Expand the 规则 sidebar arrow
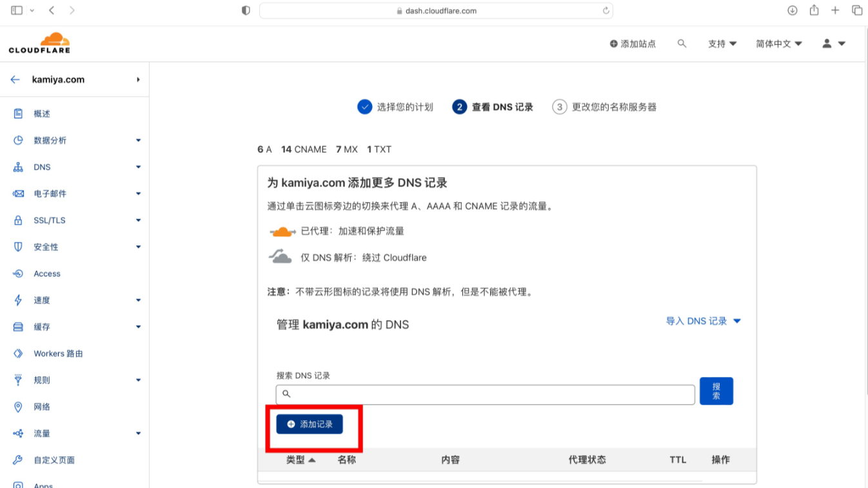The height and width of the screenshot is (488, 868). (x=138, y=380)
